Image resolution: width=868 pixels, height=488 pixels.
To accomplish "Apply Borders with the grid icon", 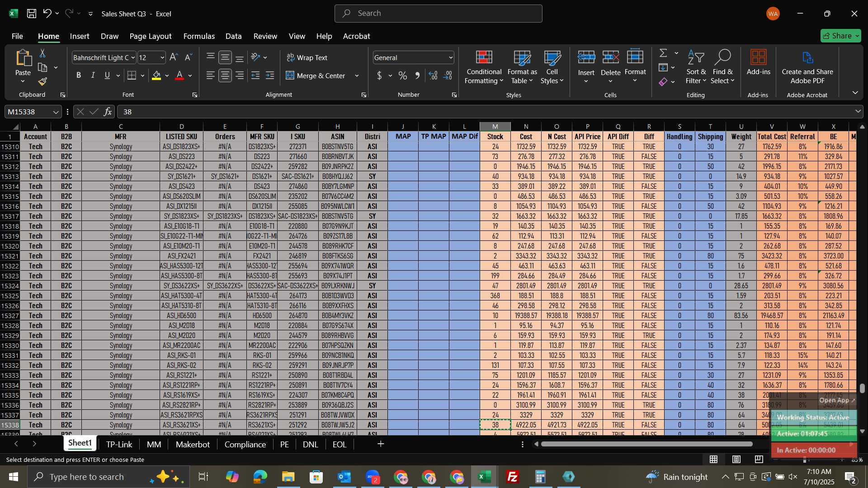I will (x=132, y=75).
